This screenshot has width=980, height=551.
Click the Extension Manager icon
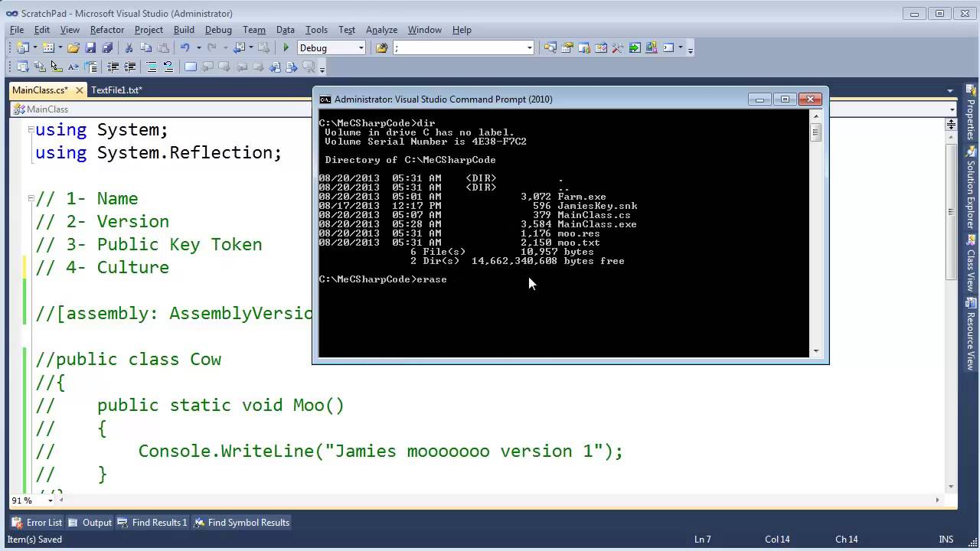coord(652,47)
